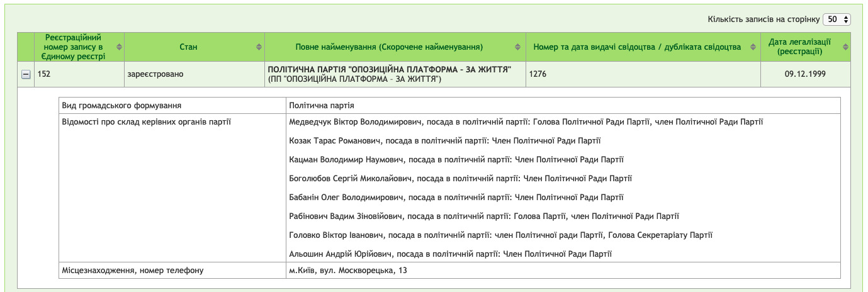
Task: Click the Кількість записів на сторінку label
Action: tap(764, 20)
